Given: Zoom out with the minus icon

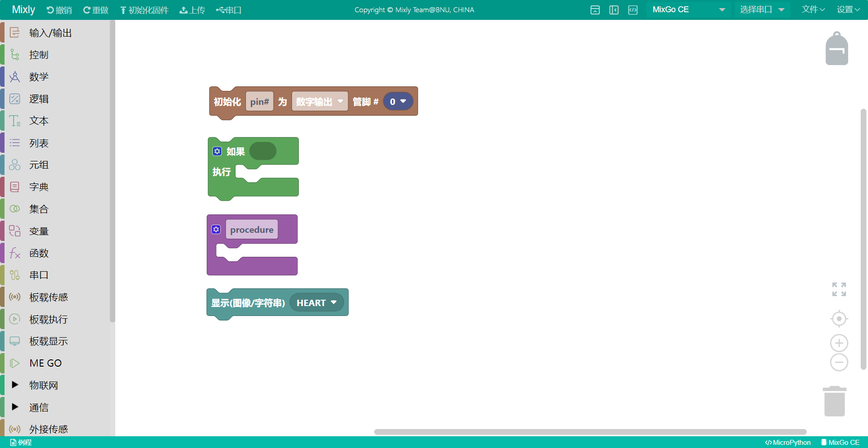Looking at the screenshot, I should 839,362.
